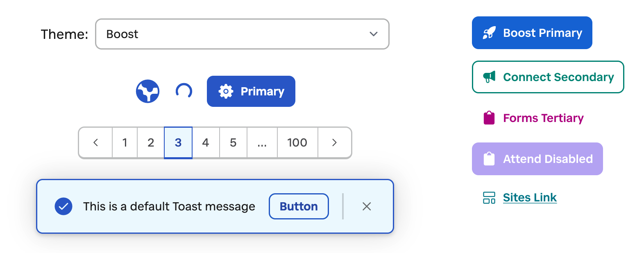Click the Connect Secondary button
This screenshot has height=253, width=644.
pos(548,77)
